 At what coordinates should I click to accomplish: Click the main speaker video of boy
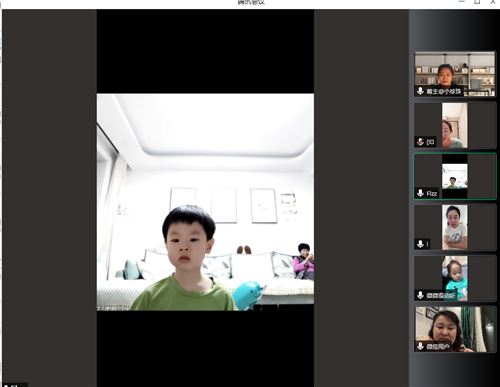click(x=205, y=202)
